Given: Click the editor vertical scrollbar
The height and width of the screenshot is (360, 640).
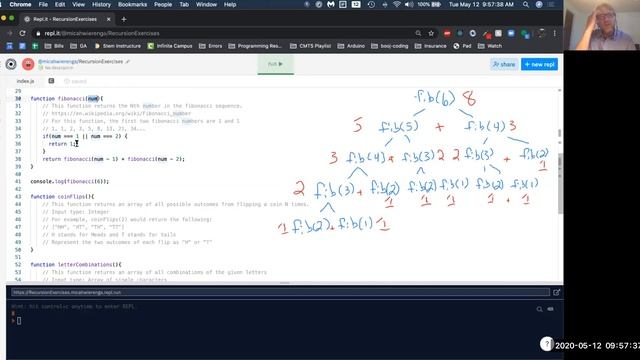Looking at the screenshot, I should click(x=560, y=185).
